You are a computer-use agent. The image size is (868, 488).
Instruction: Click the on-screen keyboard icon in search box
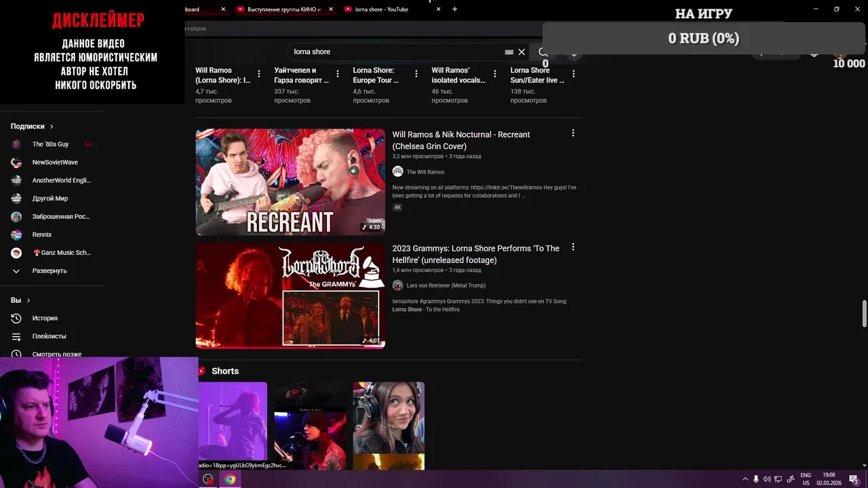pos(509,52)
